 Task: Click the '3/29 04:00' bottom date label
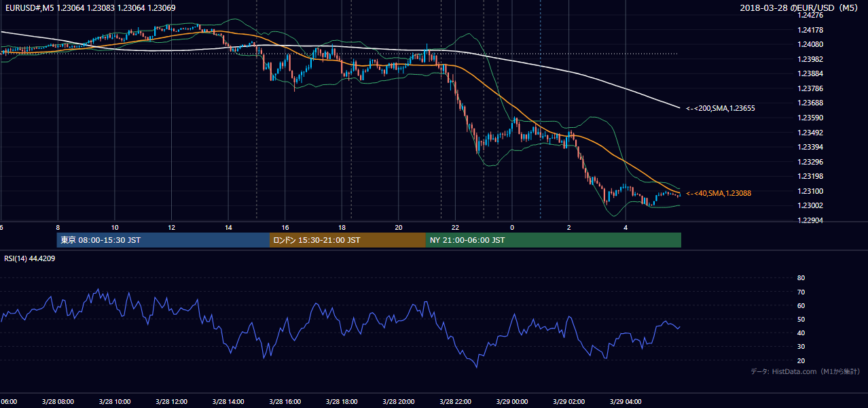(x=625, y=401)
